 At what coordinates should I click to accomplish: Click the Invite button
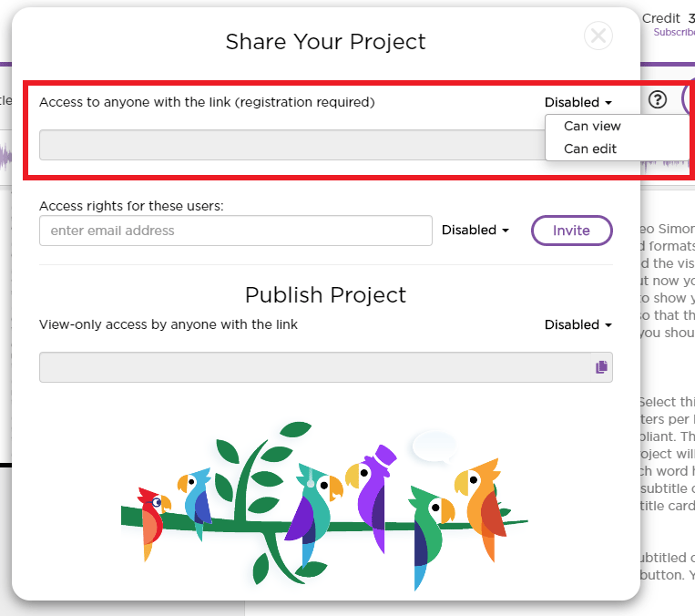click(x=571, y=231)
